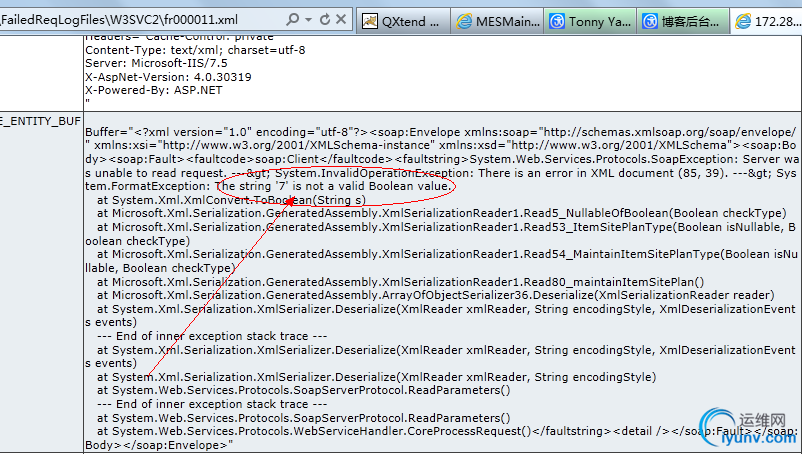Image resolution: width=802 pixels, height=454 pixels.
Task: Open the address bar dropdown arrow
Action: tap(308, 19)
